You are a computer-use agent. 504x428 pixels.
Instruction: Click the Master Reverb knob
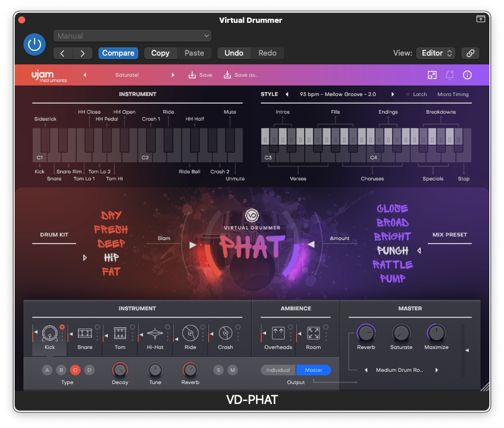[366, 333]
